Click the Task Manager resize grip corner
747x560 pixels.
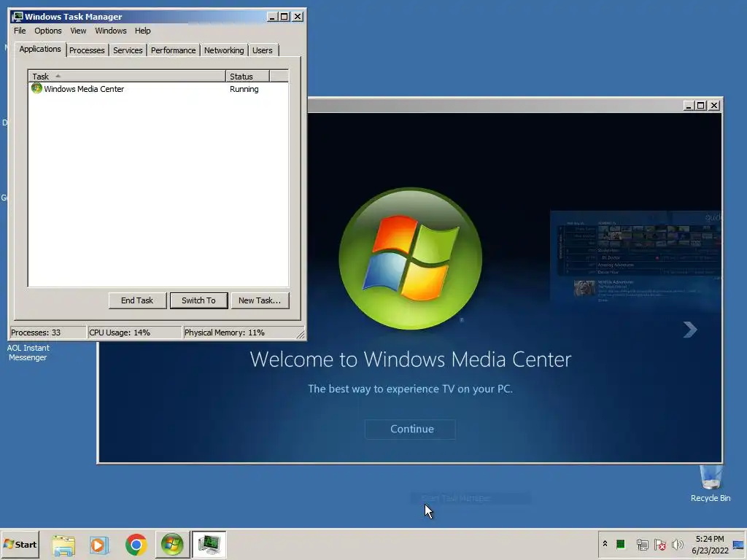pos(301,335)
